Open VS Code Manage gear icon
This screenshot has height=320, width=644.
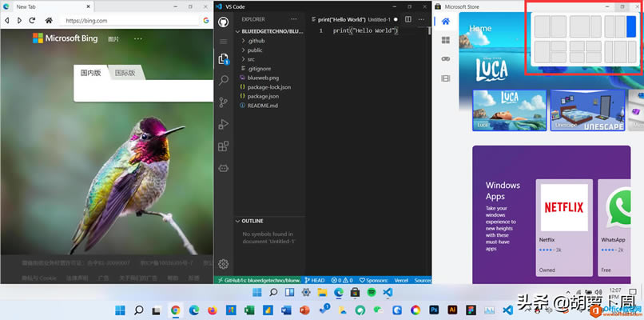pyautogui.click(x=224, y=264)
